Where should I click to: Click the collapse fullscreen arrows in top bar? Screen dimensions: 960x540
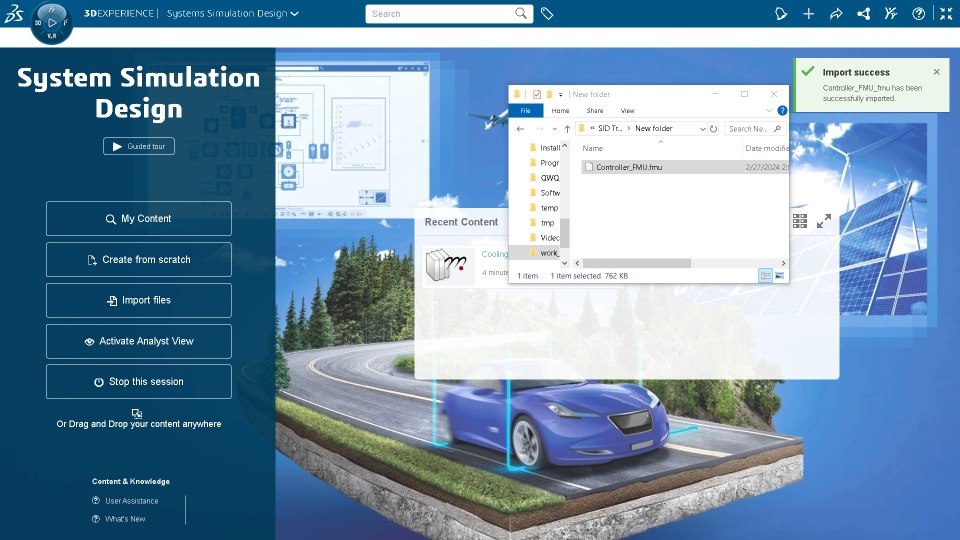tap(946, 13)
